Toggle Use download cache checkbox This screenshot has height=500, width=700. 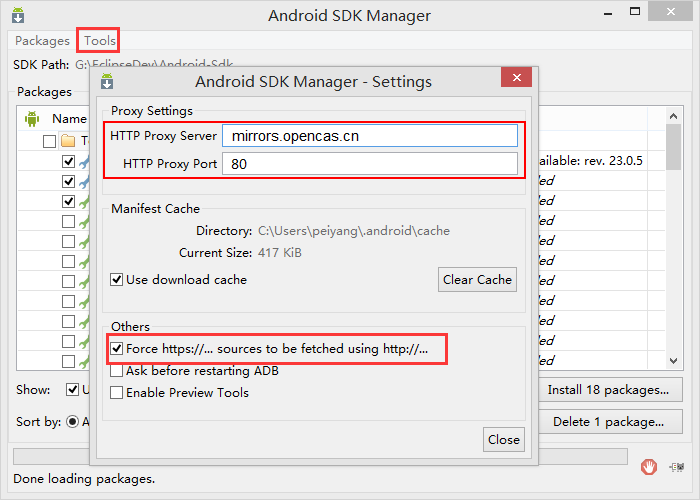pos(117,280)
